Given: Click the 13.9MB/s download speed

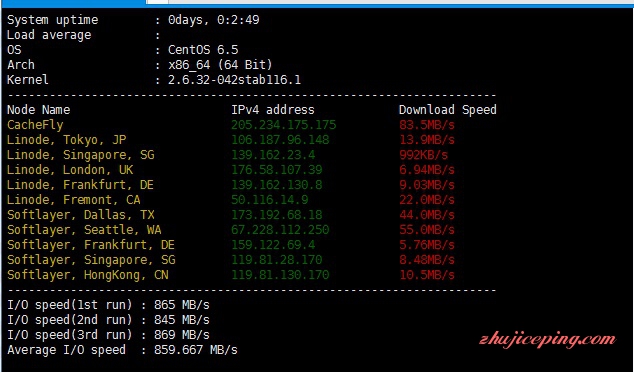Looking at the screenshot, I should click(427, 140).
